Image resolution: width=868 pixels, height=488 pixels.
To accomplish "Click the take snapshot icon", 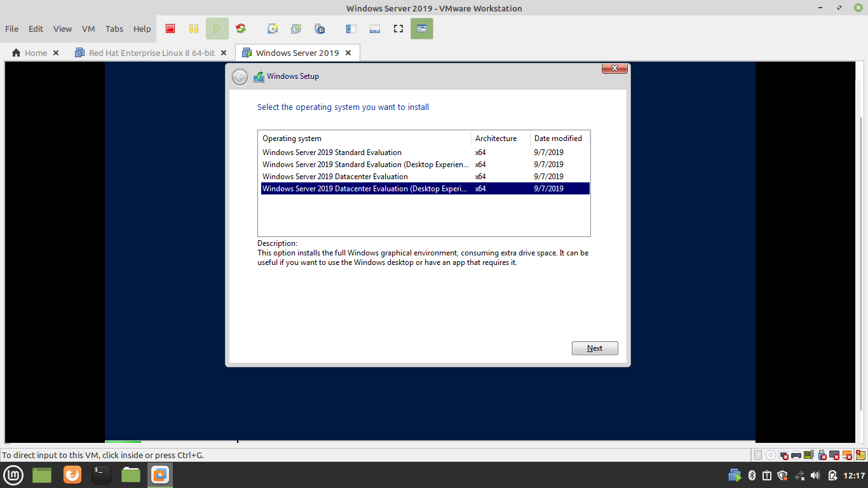I will [273, 29].
